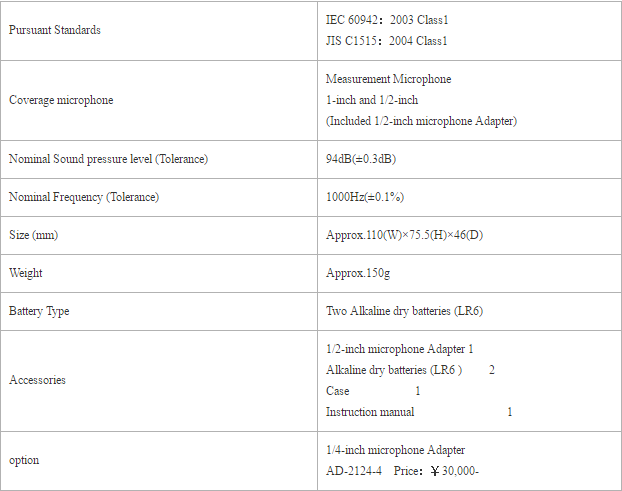This screenshot has height=491, width=622.
Task: Select the "Measurement Microphone" text
Action: click(388, 79)
